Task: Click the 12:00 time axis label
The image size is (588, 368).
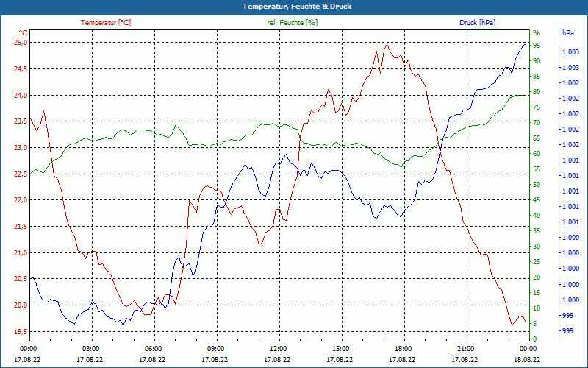Action: click(279, 348)
